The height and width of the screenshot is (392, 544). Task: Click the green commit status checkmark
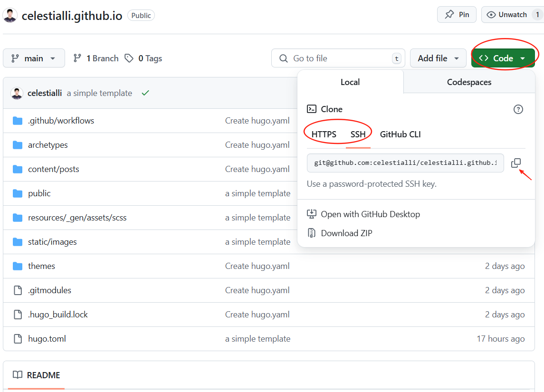(x=145, y=93)
